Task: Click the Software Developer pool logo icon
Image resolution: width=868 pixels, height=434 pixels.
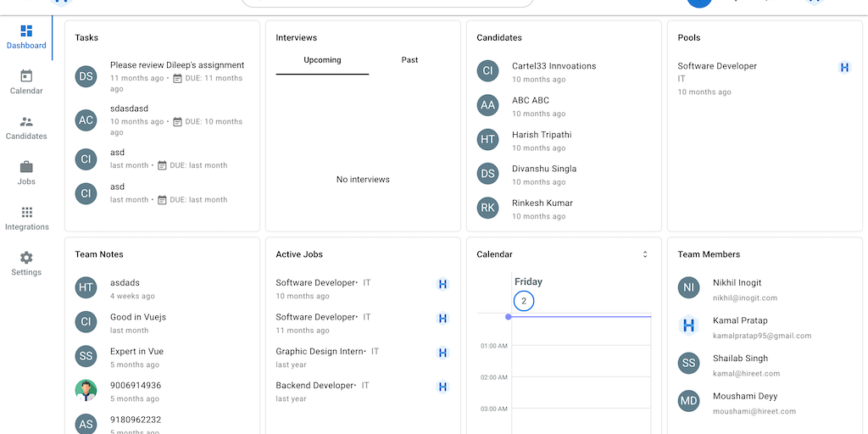Action: (x=843, y=67)
